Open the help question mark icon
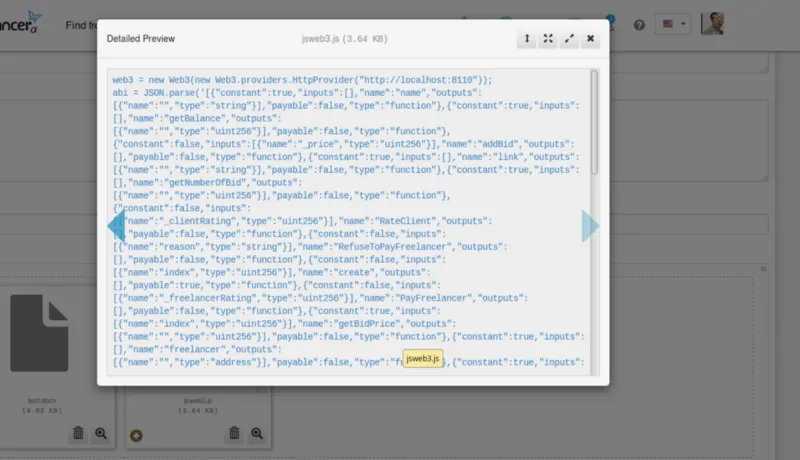Viewport: 800px width, 460px height. pos(639,25)
